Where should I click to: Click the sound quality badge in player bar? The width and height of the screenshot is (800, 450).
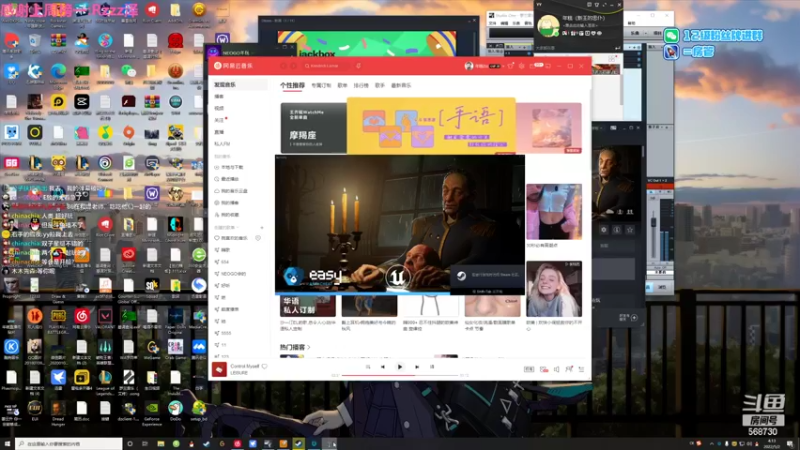[x=529, y=369]
